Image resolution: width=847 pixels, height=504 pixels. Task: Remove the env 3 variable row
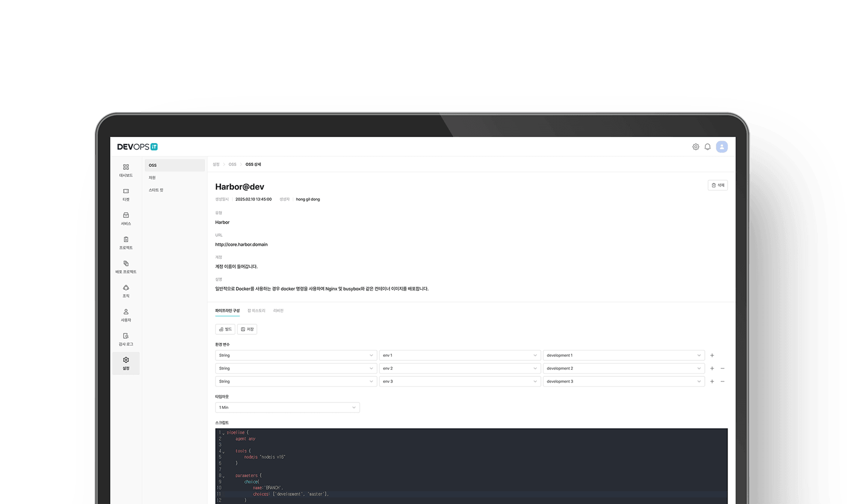pyautogui.click(x=722, y=382)
